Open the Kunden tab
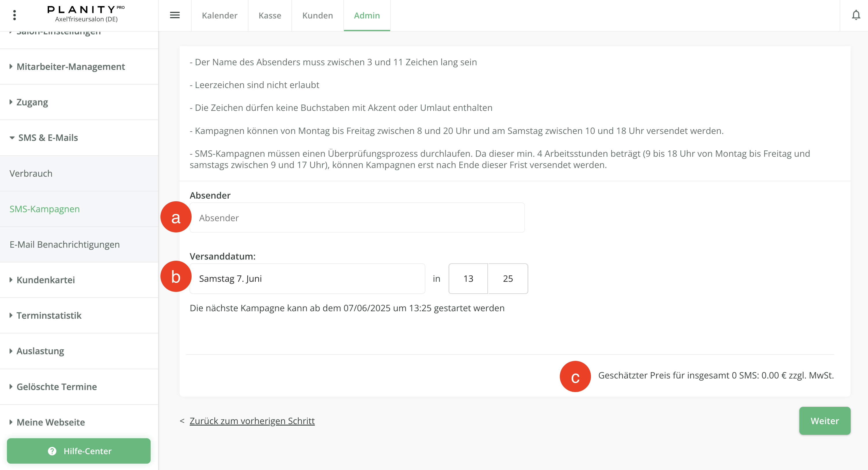 coord(317,16)
